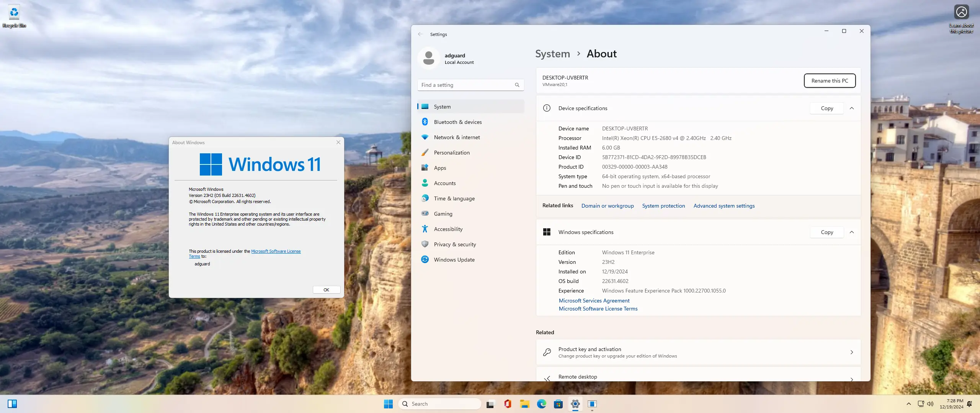Open Microsoft Edge from the taskbar
The image size is (980, 413).
(x=541, y=404)
